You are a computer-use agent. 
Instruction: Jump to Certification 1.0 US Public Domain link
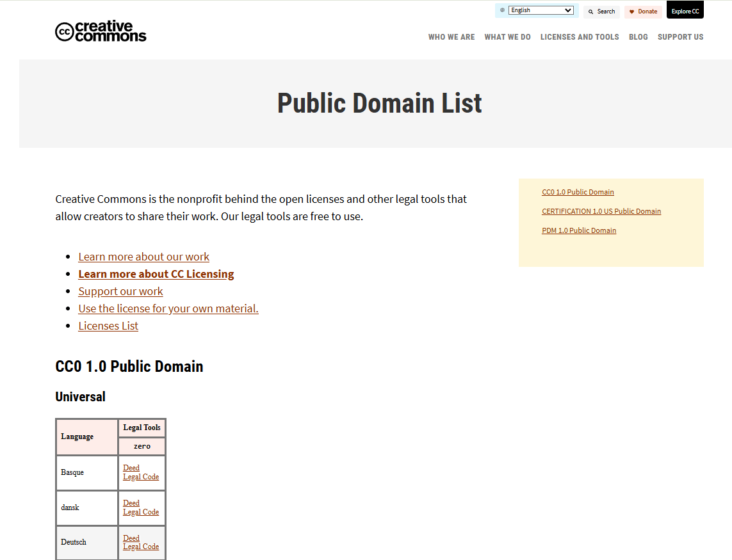click(x=601, y=211)
